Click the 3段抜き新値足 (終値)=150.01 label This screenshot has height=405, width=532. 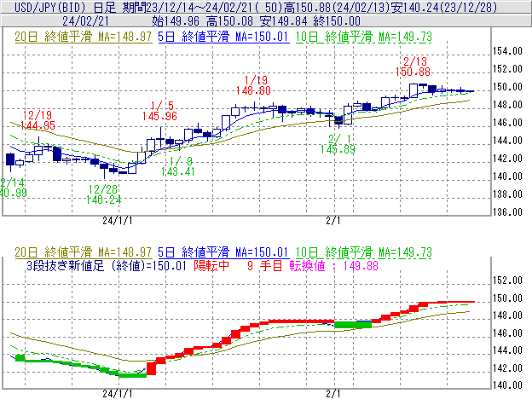coord(107,265)
